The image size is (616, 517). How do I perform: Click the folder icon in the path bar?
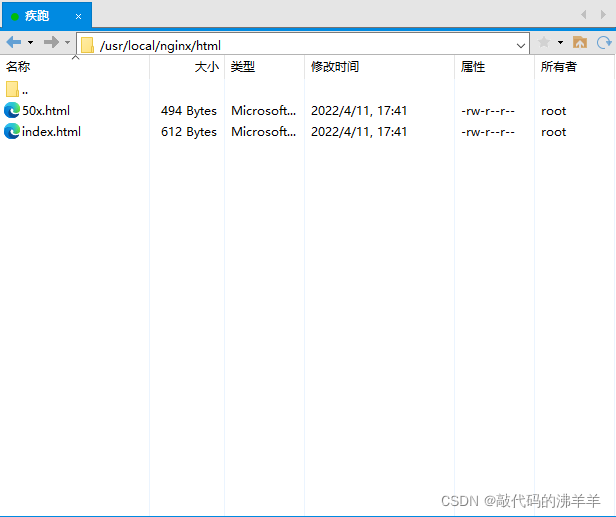87,45
